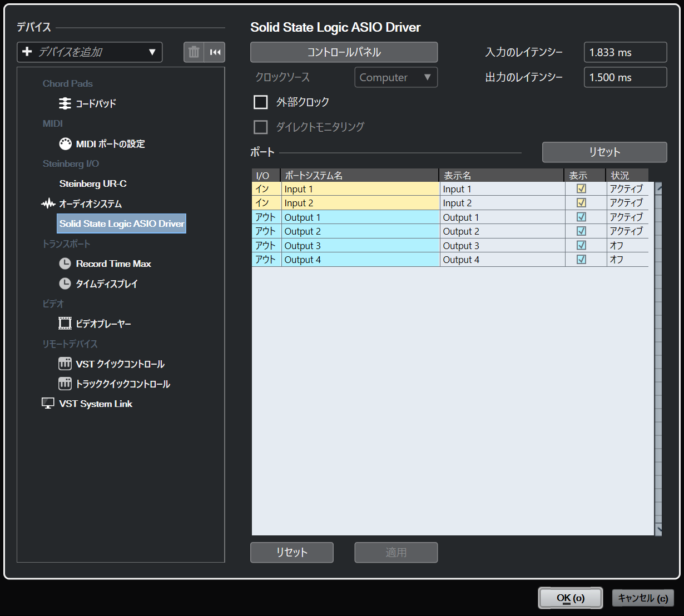Click the オフ status of Output 4
This screenshot has width=684, height=616.
627,260
